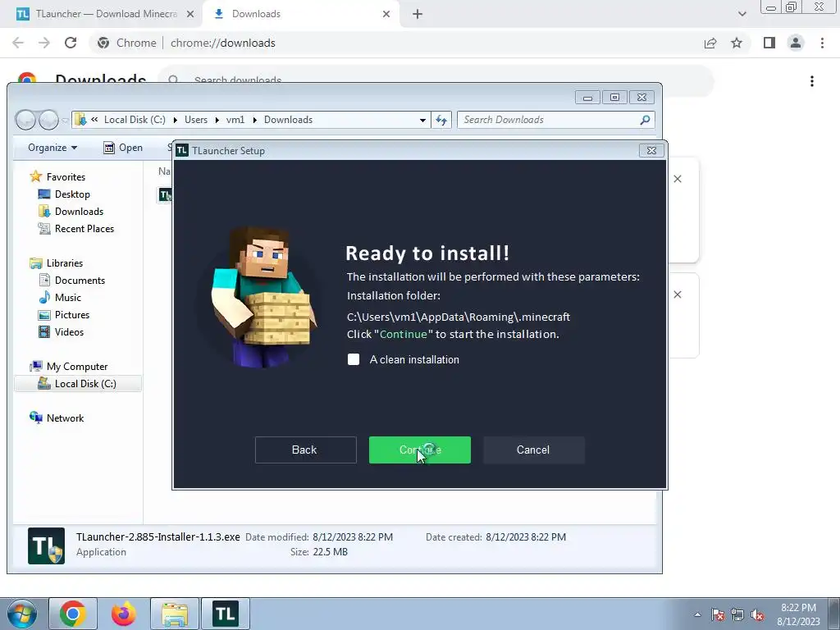Launch Firefox from the taskbar
The height and width of the screenshot is (630, 840).
tap(124, 614)
